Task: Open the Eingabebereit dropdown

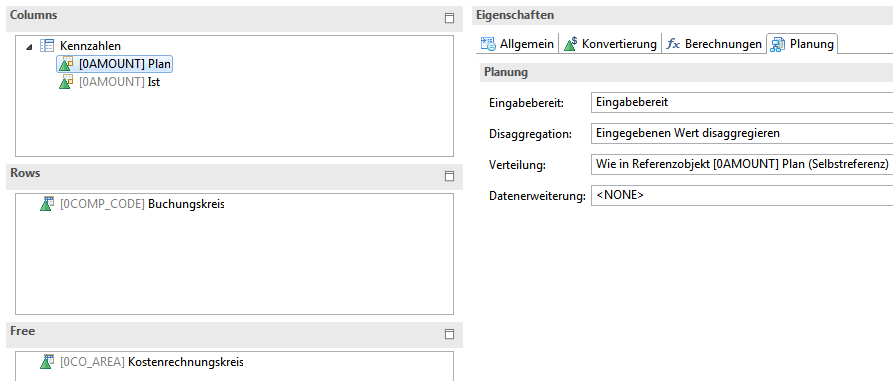Action: (742, 103)
